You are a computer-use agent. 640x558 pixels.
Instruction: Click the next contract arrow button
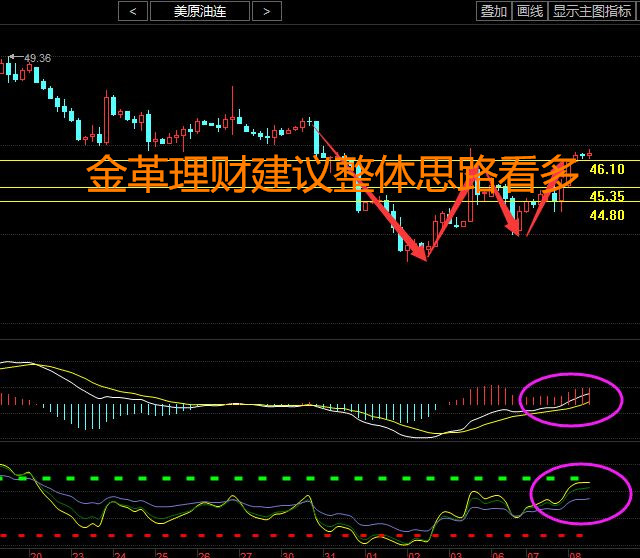[266, 11]
